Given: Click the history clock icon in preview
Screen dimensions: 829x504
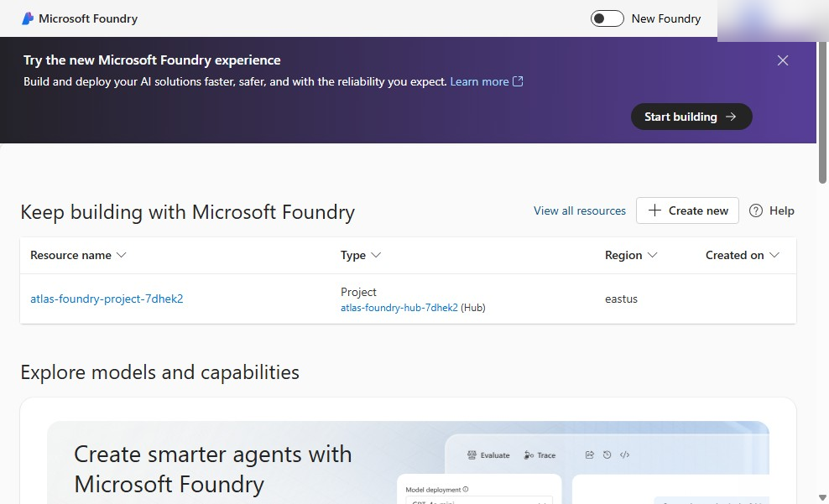Looking at the screenshot, I should click(607, 455).
